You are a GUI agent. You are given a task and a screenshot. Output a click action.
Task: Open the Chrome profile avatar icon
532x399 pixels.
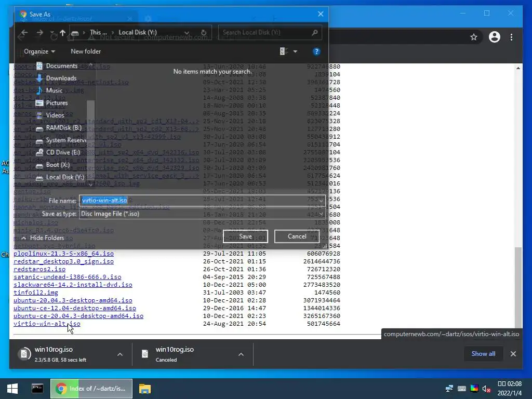click(x=495, y=37)
